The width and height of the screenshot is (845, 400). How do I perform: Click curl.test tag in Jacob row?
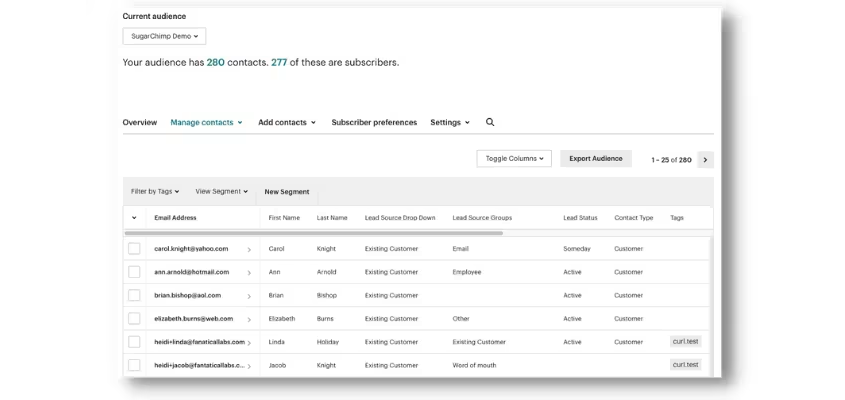pyautogui.click(x=685, y=364)
